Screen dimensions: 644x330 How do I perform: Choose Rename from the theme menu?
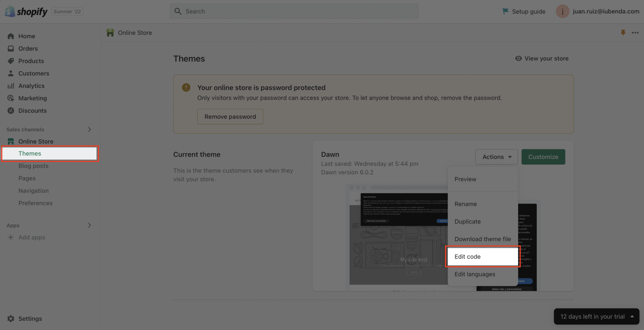tap(466, 204)
